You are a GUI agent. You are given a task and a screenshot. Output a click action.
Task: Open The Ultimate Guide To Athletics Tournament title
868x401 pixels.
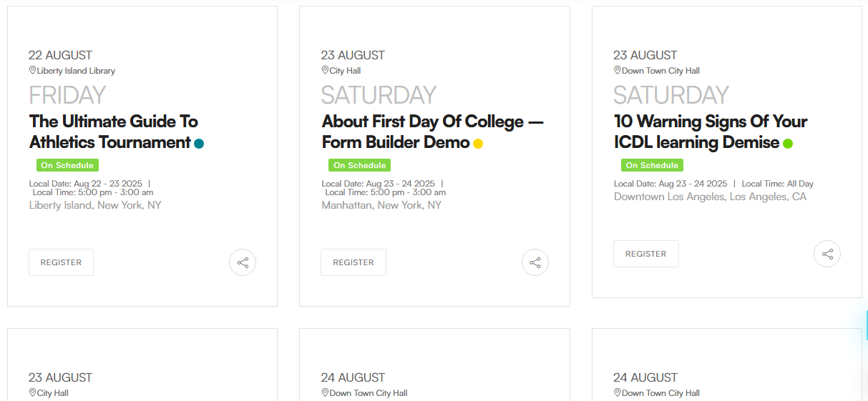(x=113, y=132)
